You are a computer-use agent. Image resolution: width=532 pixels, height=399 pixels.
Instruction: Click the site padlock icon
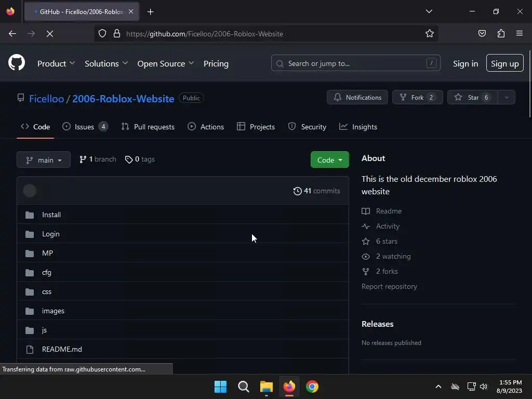point(117,34)
